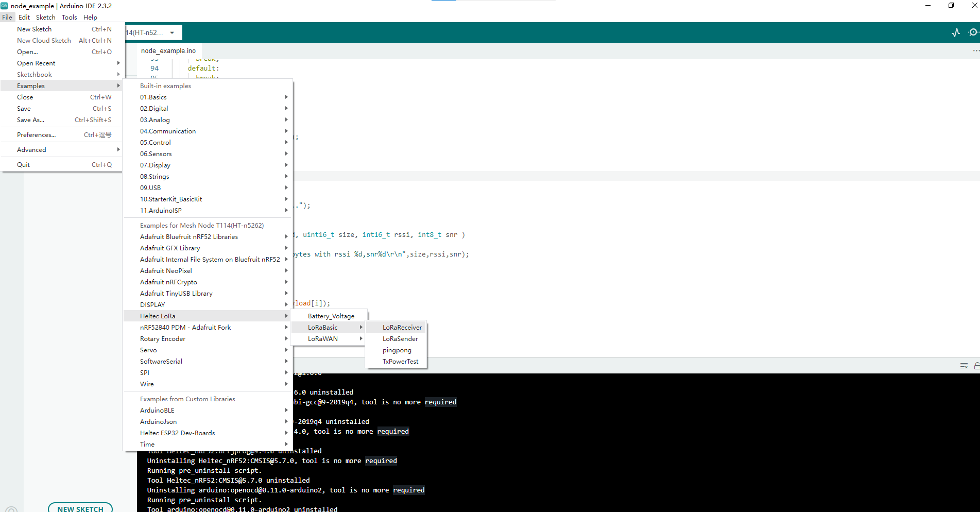Choose Preferences from the File menu

click(36, 135)
